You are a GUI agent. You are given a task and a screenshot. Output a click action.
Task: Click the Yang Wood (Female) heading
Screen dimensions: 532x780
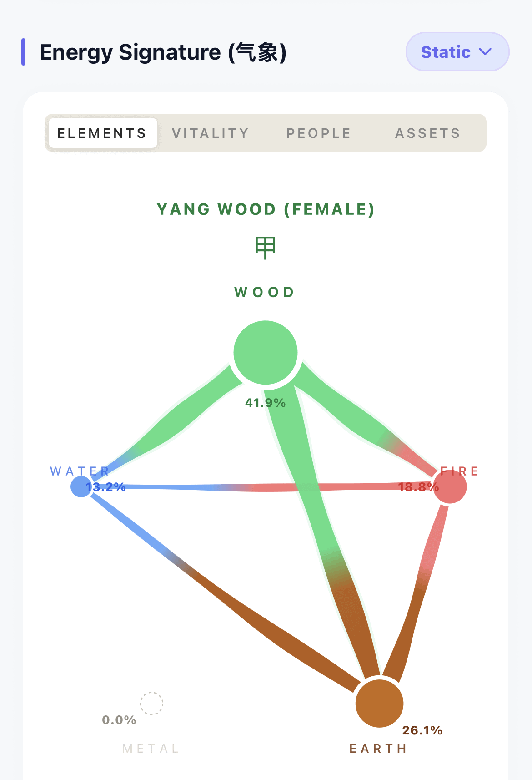coord(266,209)
